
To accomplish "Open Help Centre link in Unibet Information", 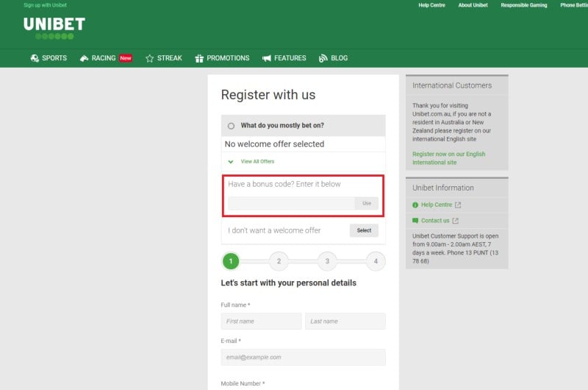I will tap(436, 205).
